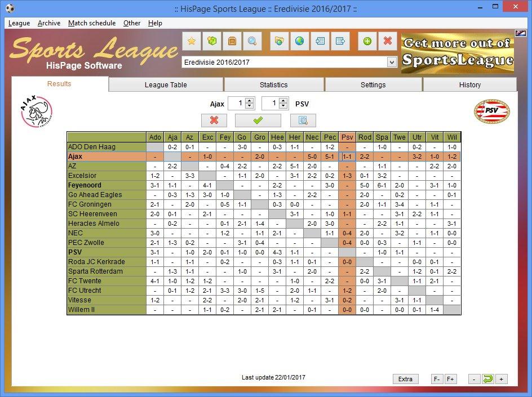Click the F+ font increase button
Screen dimensions: 532x397
(451, 379)
